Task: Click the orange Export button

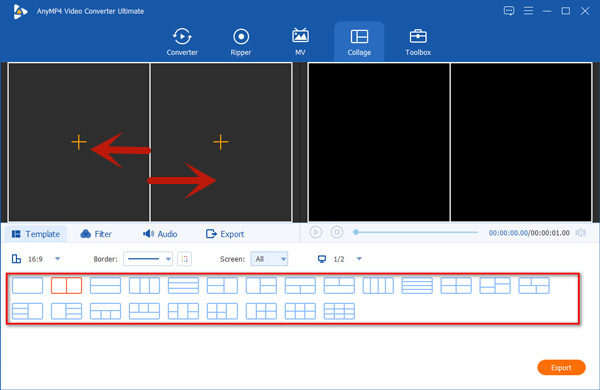Action: click(x=561, y=367)
